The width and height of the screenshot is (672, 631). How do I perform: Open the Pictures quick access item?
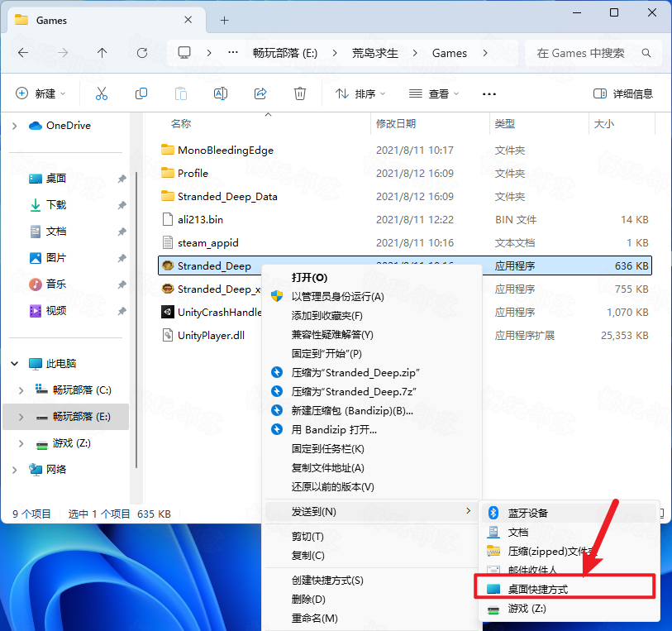pos(56,258)
